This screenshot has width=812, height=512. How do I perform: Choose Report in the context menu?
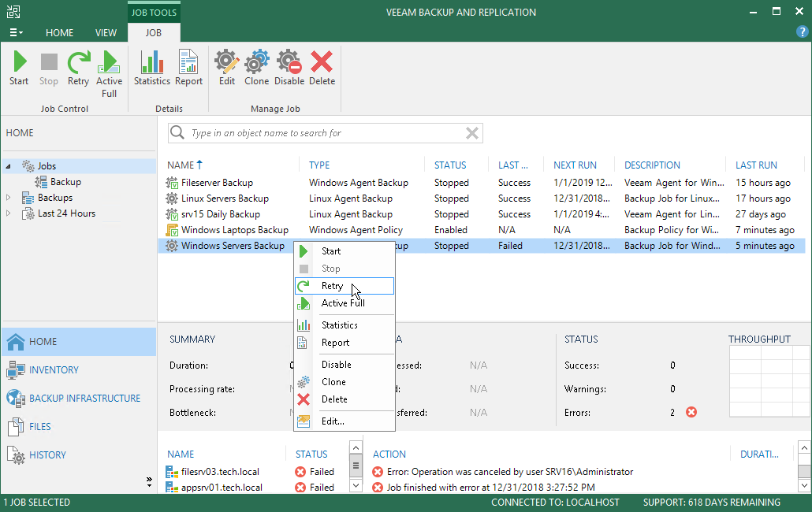point(345,343)
